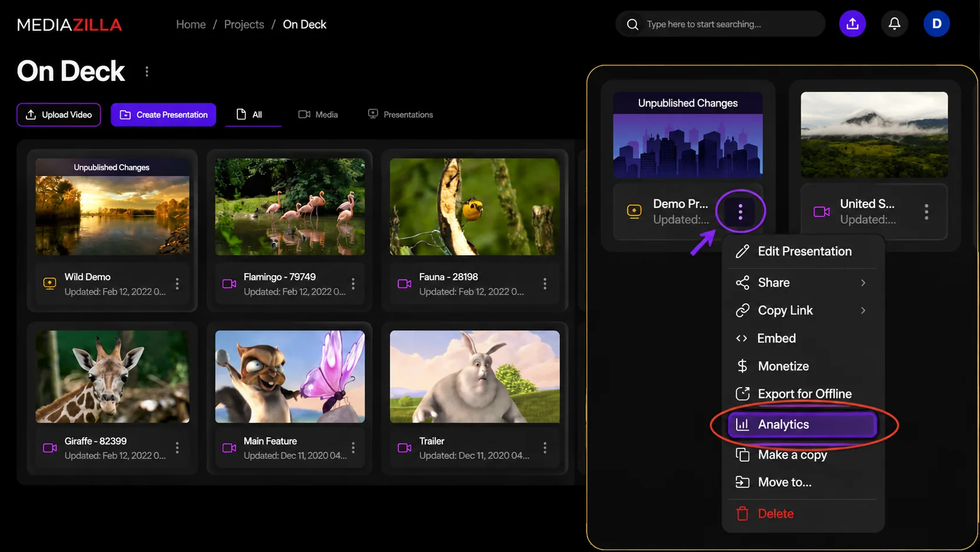The width and height of the screenshot is (980, 552).
Task: Open Flamingo - 79749 more options menu
Action: (x=353, y=284)
